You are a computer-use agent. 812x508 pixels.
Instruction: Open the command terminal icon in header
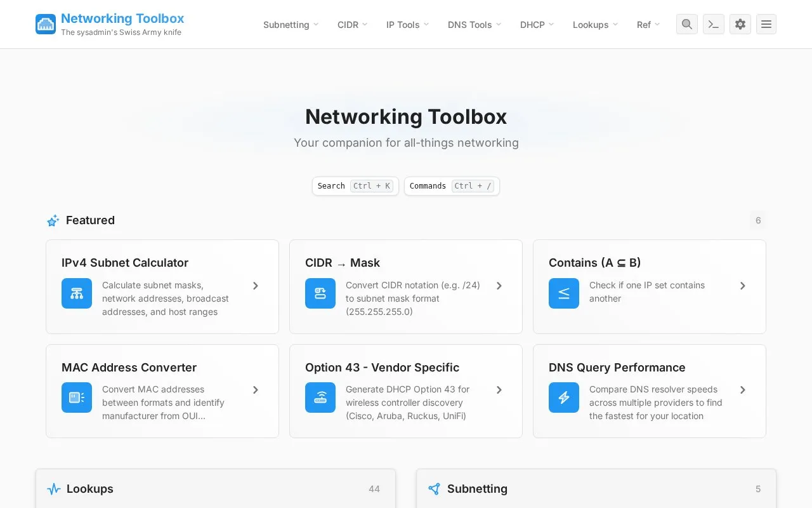714,24
